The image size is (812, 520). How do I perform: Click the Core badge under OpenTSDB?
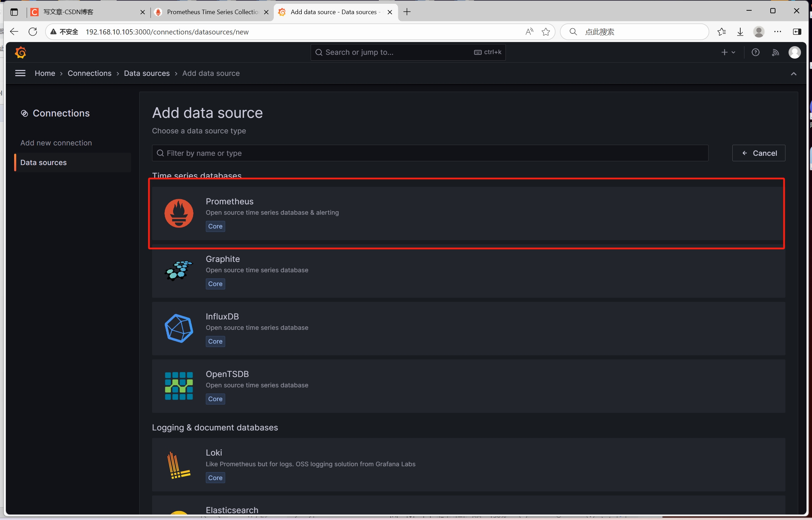pyautogui.click(x=215, y=399)
